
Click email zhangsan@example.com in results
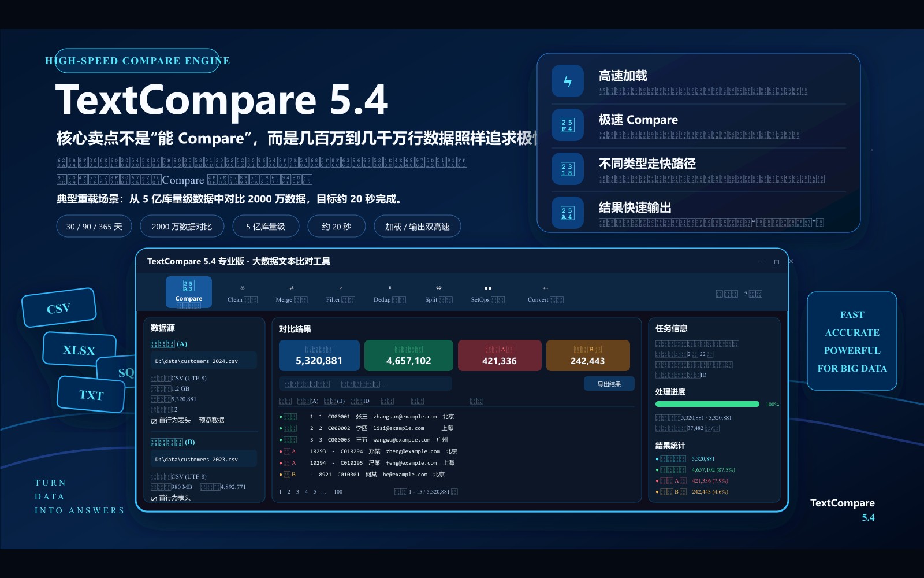point(405,417)
